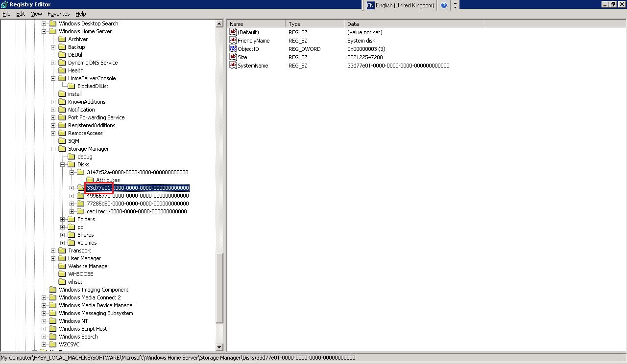This screenshot has width=627, height=364.
Task: Select the Port Forwarding Service folder icon
Action: (62, 117)
